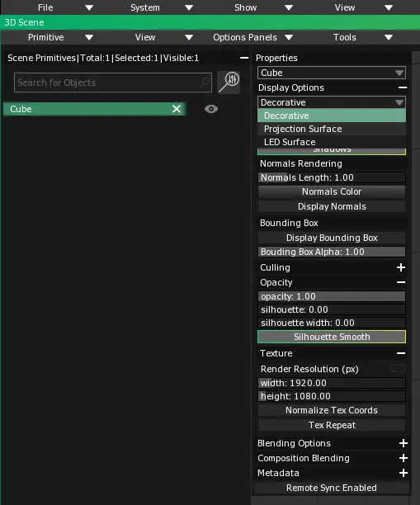Choose Projection Surface option
Screen dimensions: 420x505
pos(332,129)
